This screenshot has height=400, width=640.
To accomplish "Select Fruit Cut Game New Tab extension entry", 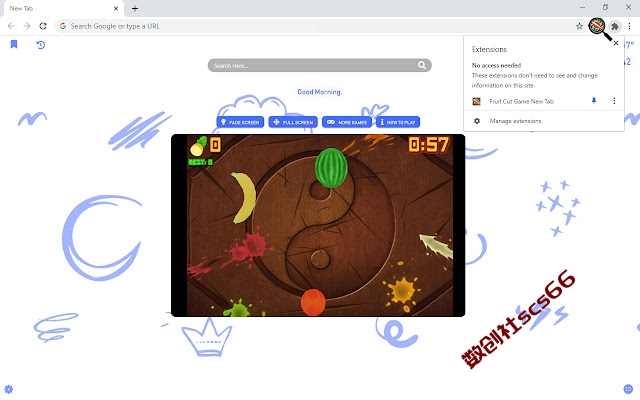I will pyautogui.click(x=521, y=101).
